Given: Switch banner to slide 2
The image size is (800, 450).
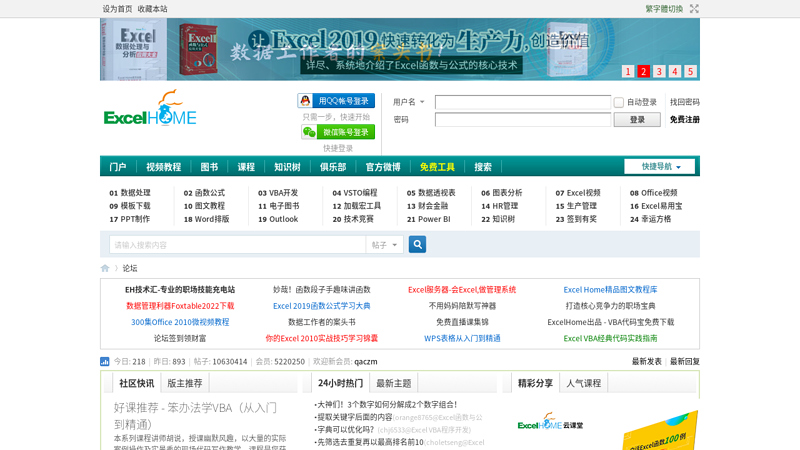Looking at the screenshot, I should [643, 71].
